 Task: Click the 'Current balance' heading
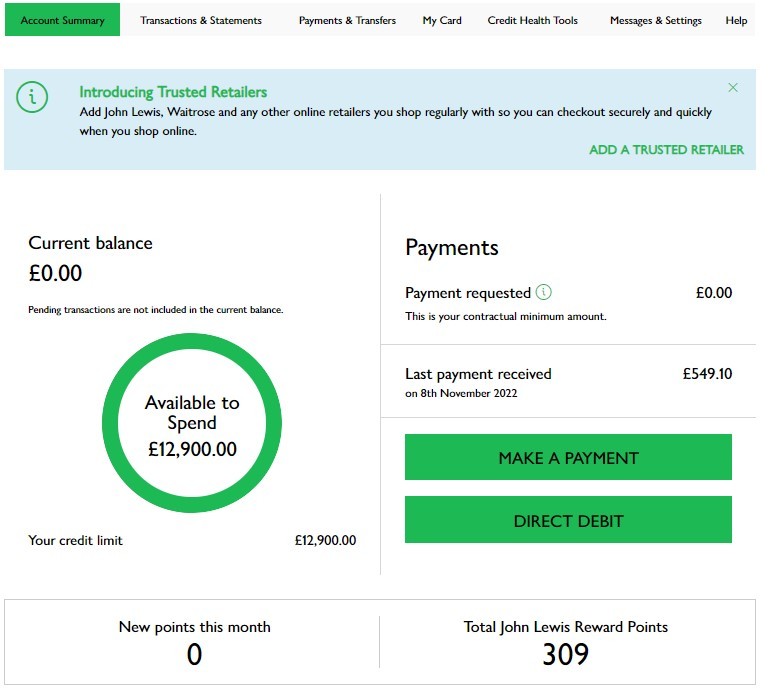[x=90, y=243]
